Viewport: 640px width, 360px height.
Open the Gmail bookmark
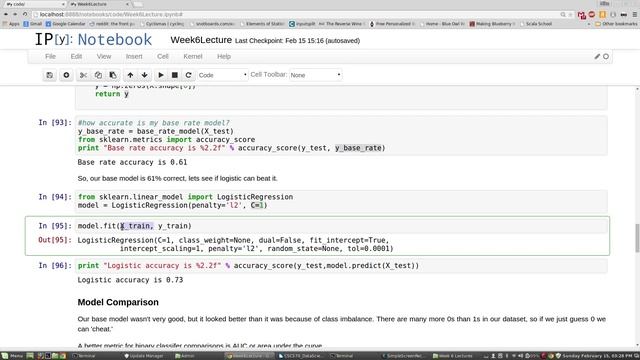click(33, 24)
